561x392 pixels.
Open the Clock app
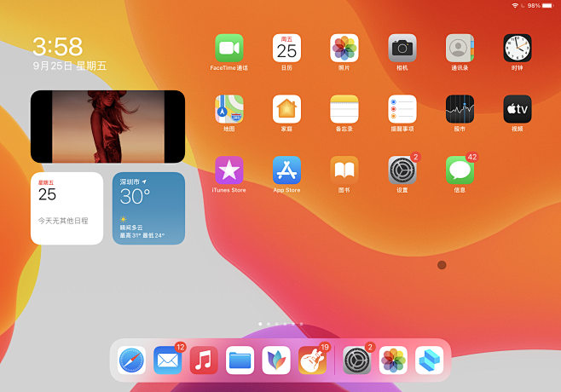(x=518, y=48)
